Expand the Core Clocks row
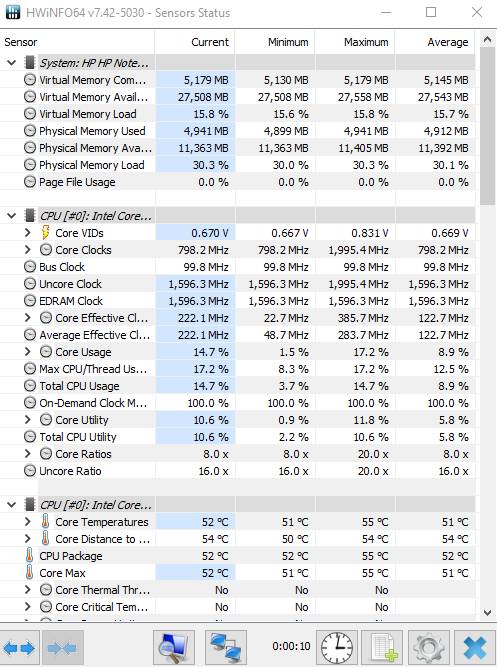497x667 pixels. pos(28,250)
